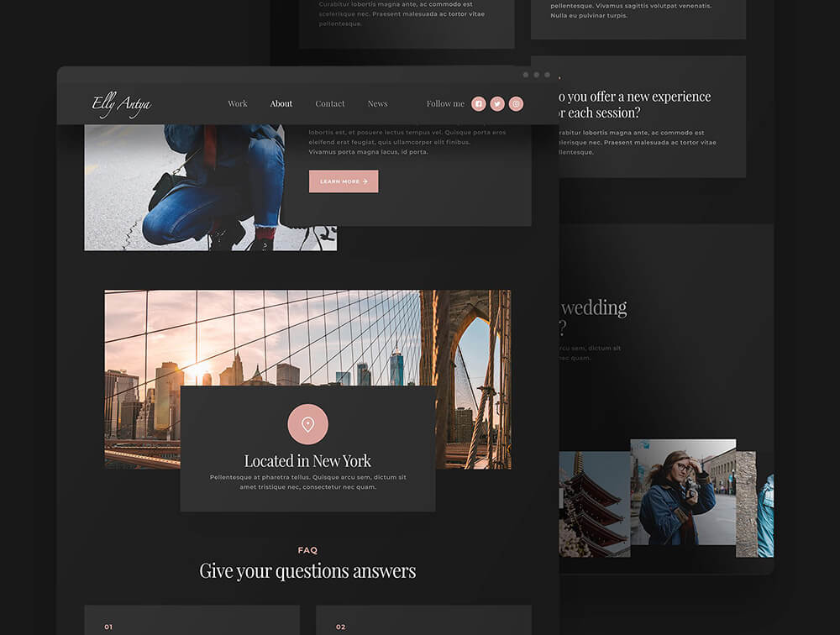Open the Instagram profile icon
The image size is (840, 635).
[517, 104]
